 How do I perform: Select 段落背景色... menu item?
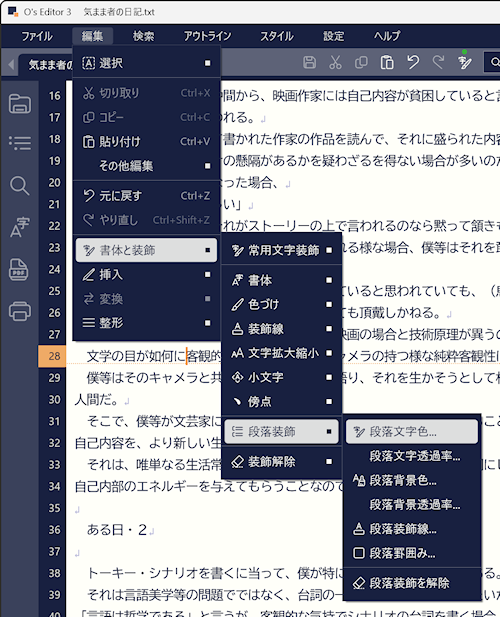[x=412, y=480]
